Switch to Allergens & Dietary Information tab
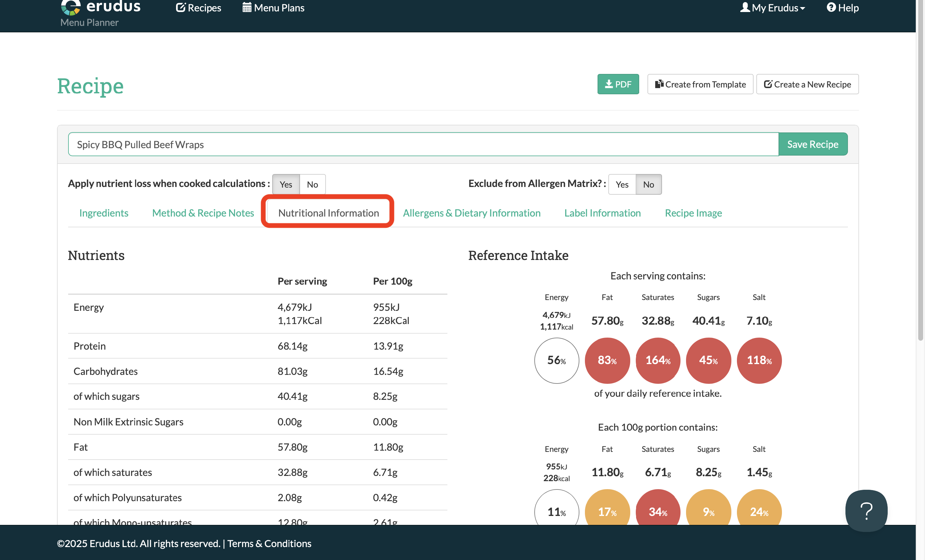The height and width of the screenshot is (560, 925). (x=471, y=213)
